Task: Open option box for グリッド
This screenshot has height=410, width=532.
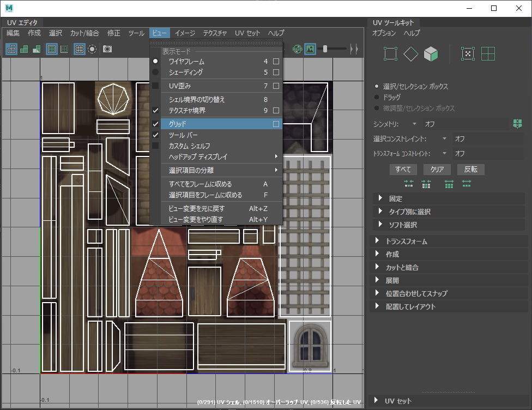Action: (276, 124)
